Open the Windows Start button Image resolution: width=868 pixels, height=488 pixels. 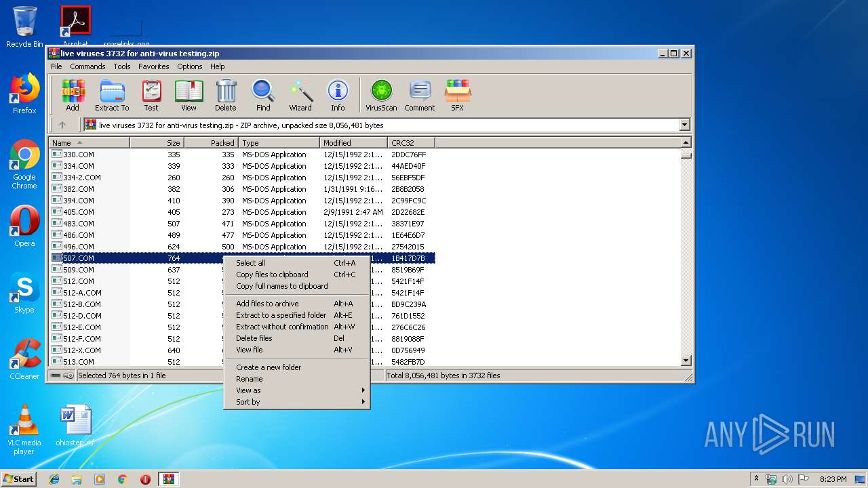(18, 479)
